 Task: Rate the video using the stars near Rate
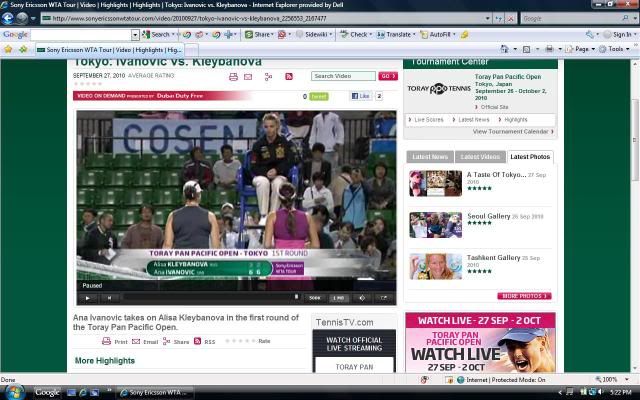coord(241,341)
